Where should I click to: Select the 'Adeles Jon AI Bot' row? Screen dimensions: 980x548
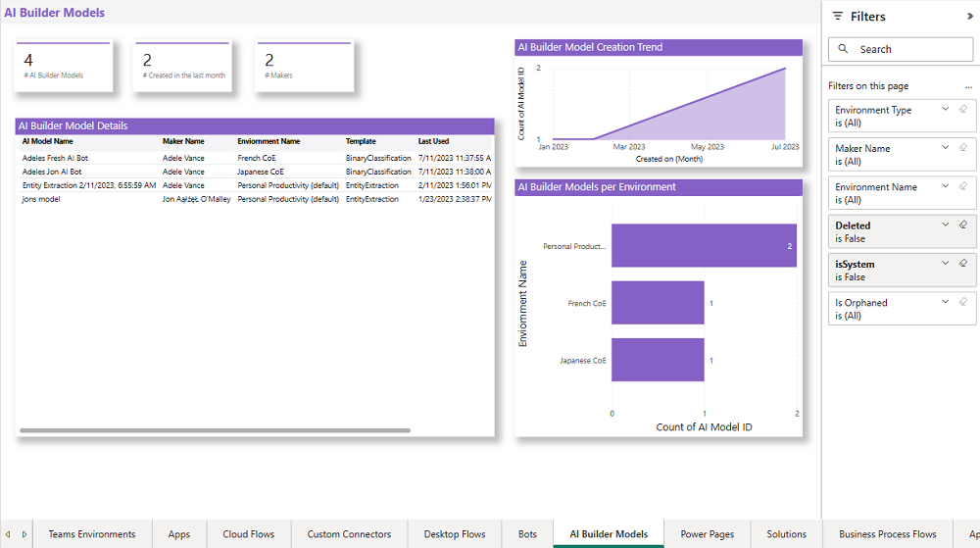(256, 172)
